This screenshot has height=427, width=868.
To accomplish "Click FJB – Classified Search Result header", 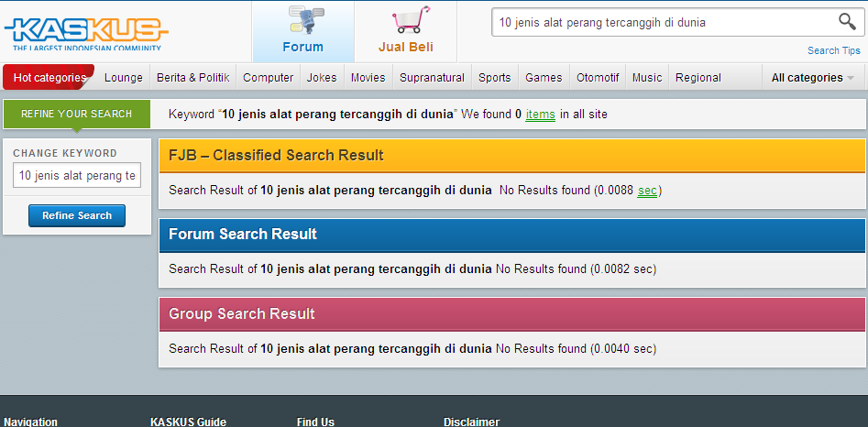I will [x=512, y=156].
